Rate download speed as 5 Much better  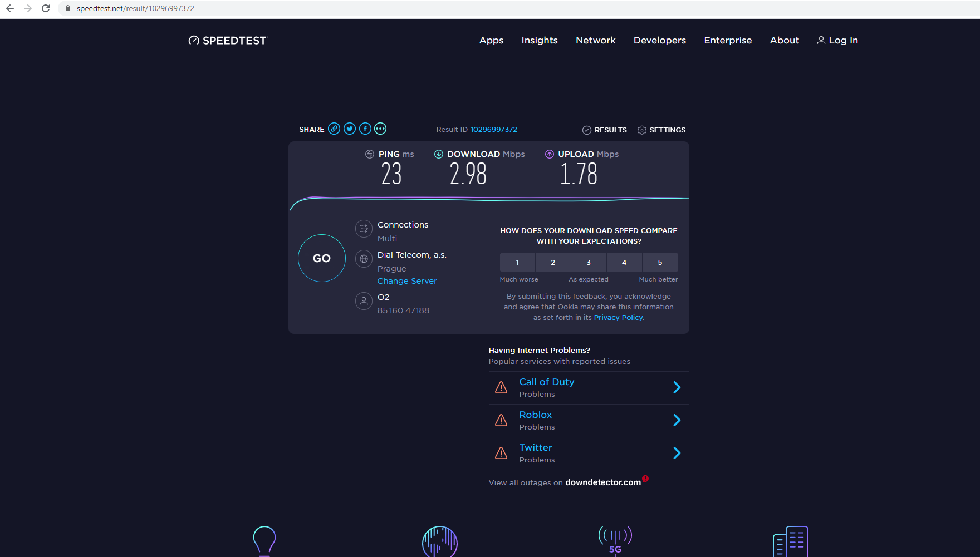tap(660, 262)
